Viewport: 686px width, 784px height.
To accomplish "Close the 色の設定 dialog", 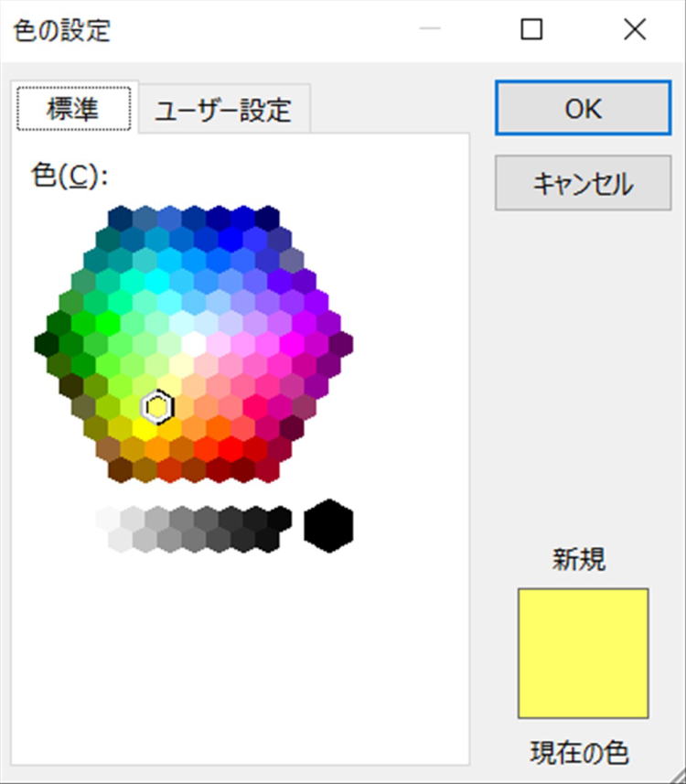I will (635, 30).
